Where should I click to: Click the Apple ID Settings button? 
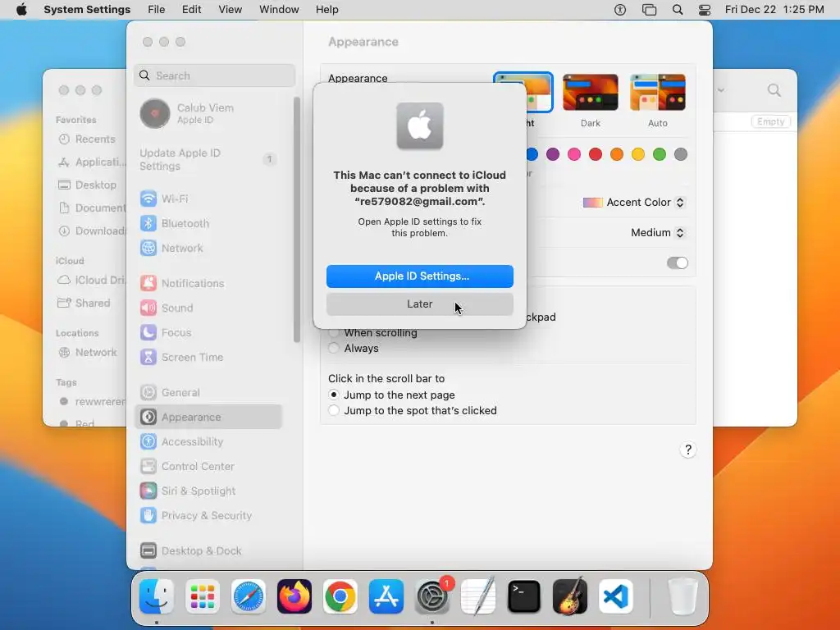tap(420, 276)
